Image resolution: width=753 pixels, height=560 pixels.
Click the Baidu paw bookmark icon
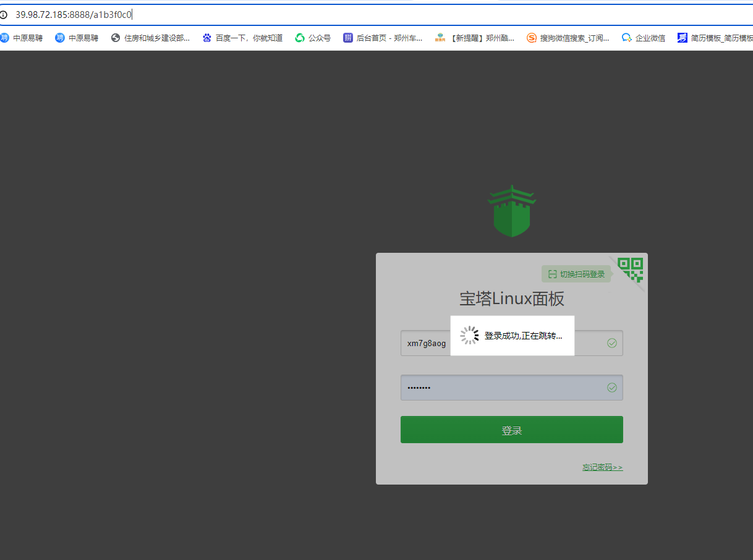(x=207, y=38)
